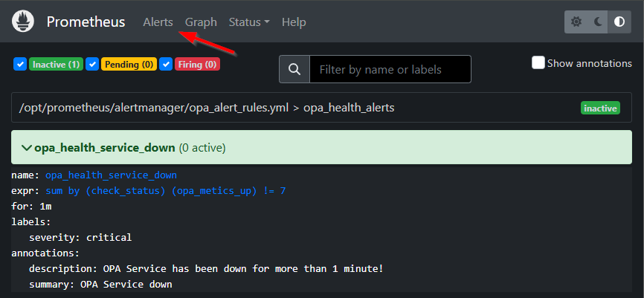This screenshot has width=644, height=298.
Task: Click the red Firing (0) badge
Action: coord(198,65)
